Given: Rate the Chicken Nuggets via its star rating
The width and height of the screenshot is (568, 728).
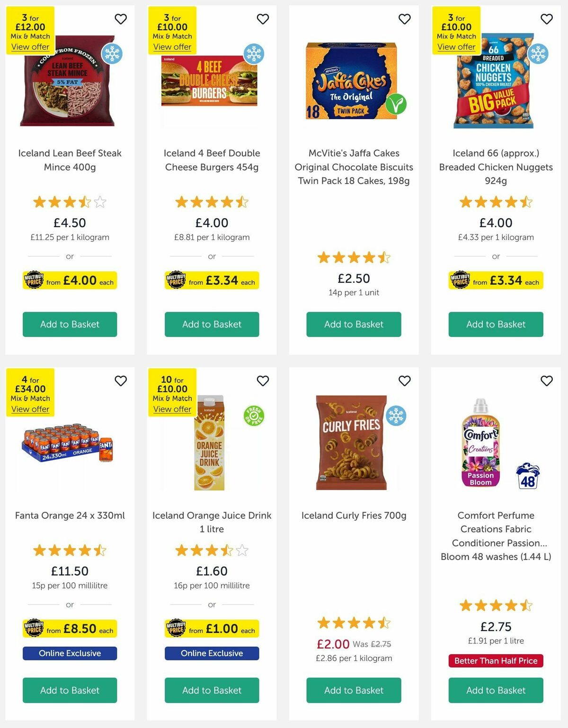Looking at the screenshot, I should pos(496,202).
